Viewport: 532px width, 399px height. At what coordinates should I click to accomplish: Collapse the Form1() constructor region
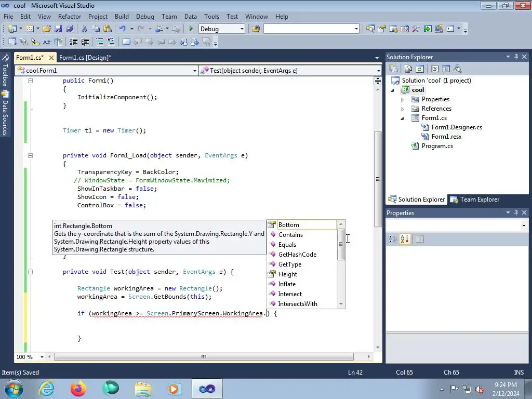(x=30, y=81)
